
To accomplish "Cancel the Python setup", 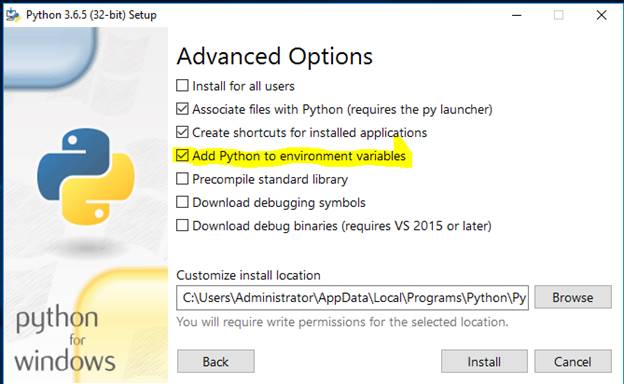I will [x=573, y=361].
